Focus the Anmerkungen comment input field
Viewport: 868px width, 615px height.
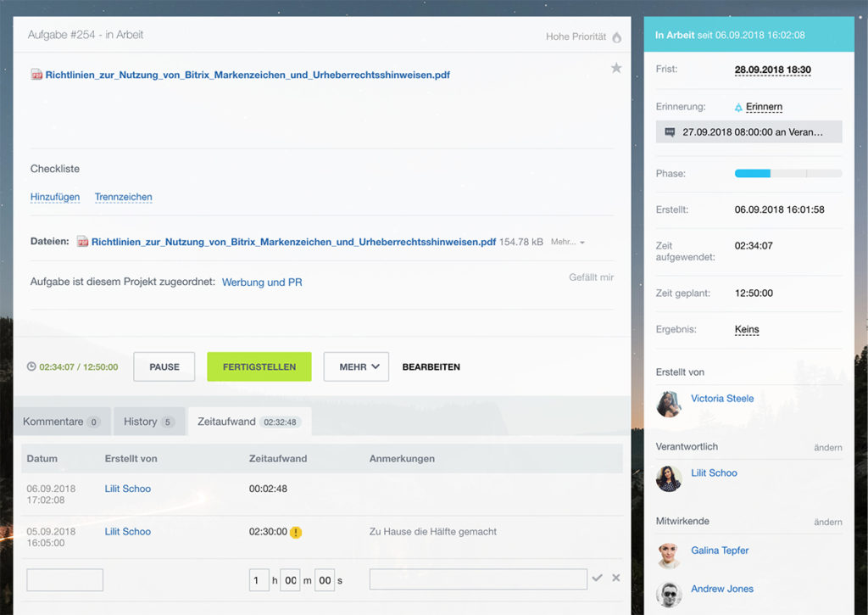coord(478,579)
